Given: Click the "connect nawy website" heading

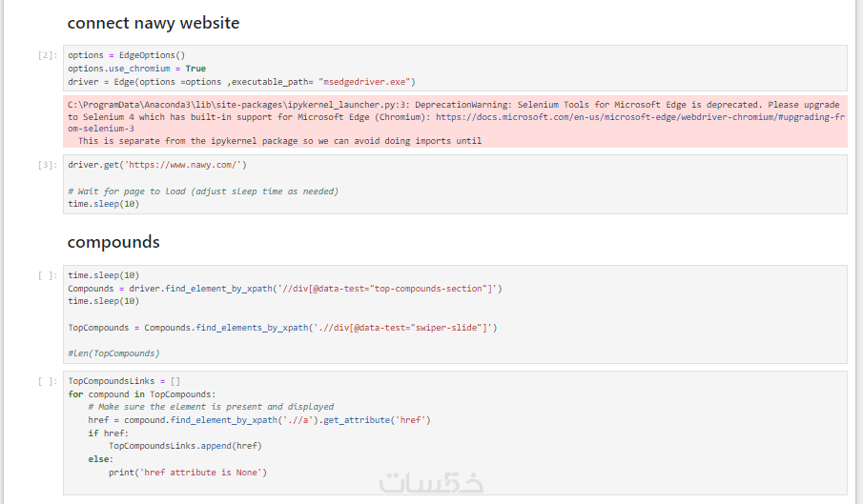Looking at the screenshot, I should tap(153, 22).
